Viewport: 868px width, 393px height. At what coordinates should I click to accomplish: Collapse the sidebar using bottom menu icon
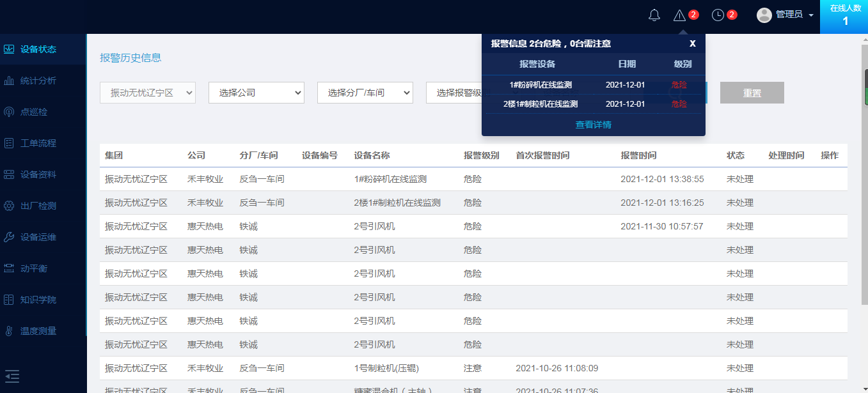[12, 376]
